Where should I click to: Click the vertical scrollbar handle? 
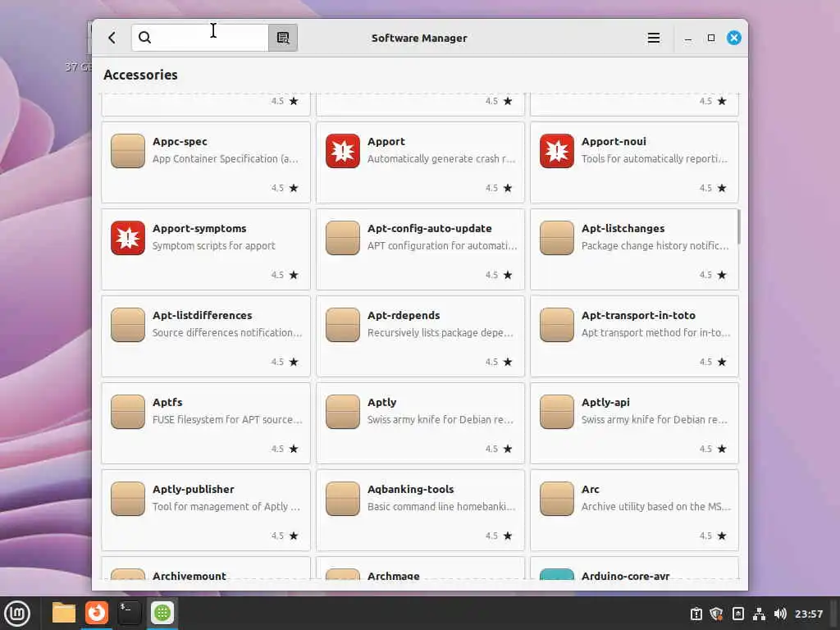pyautogui.click(x=739, y=226)
